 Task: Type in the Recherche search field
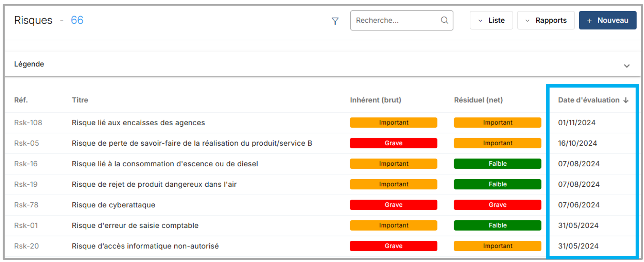(396, 20)
